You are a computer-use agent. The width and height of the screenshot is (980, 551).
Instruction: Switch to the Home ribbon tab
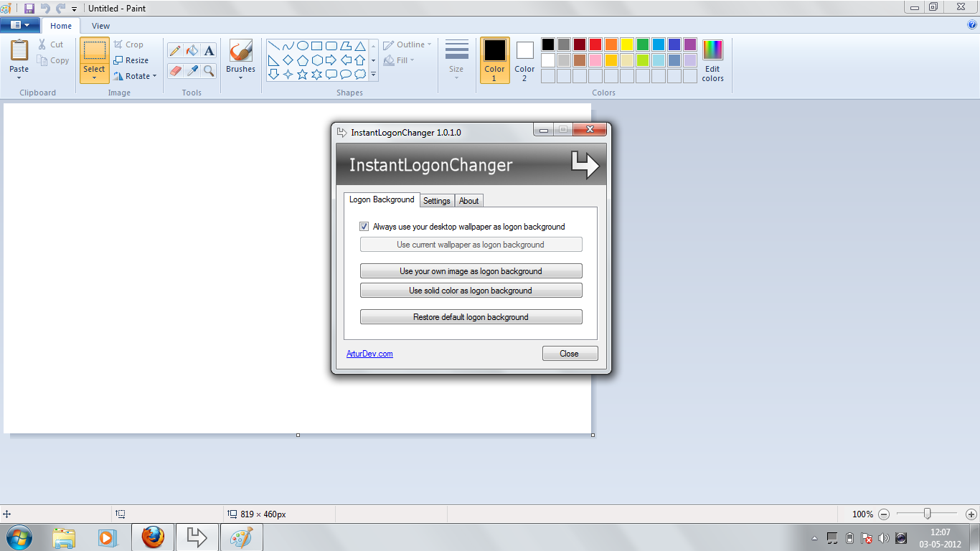pyautogui.click(x=61, y=26)
